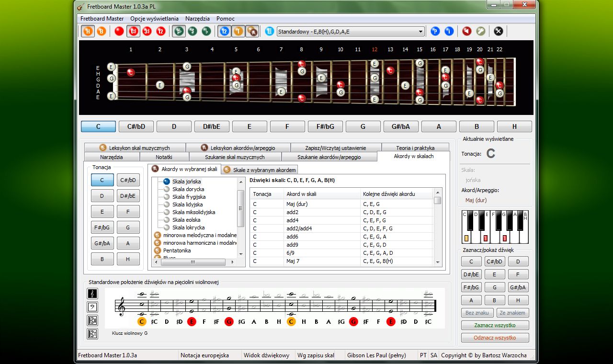This screenshot has height=364, width=613.
Task: Toggle the G# / bA key in Tonacja panel
Action: coord(102,243)
